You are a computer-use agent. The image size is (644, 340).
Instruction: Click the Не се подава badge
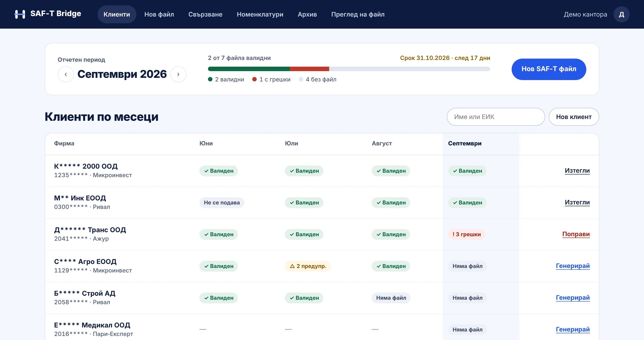pos(222,202)
